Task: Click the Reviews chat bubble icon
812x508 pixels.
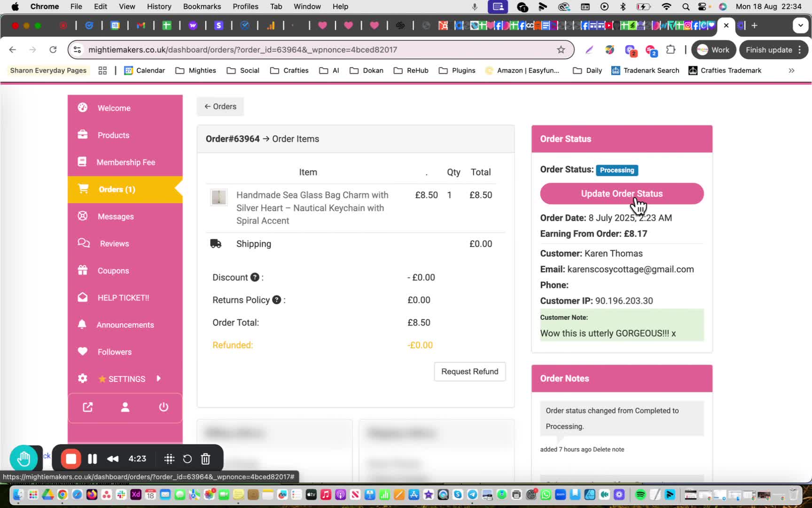Action: tap(84, 243)
